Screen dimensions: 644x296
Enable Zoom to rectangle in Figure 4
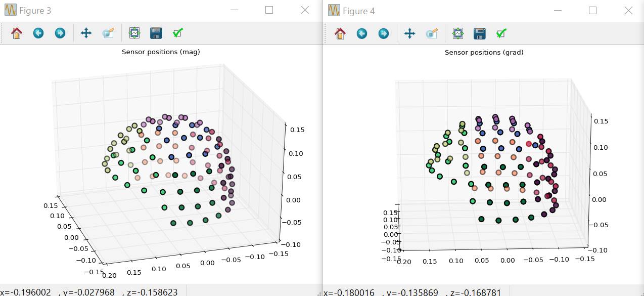432,33
